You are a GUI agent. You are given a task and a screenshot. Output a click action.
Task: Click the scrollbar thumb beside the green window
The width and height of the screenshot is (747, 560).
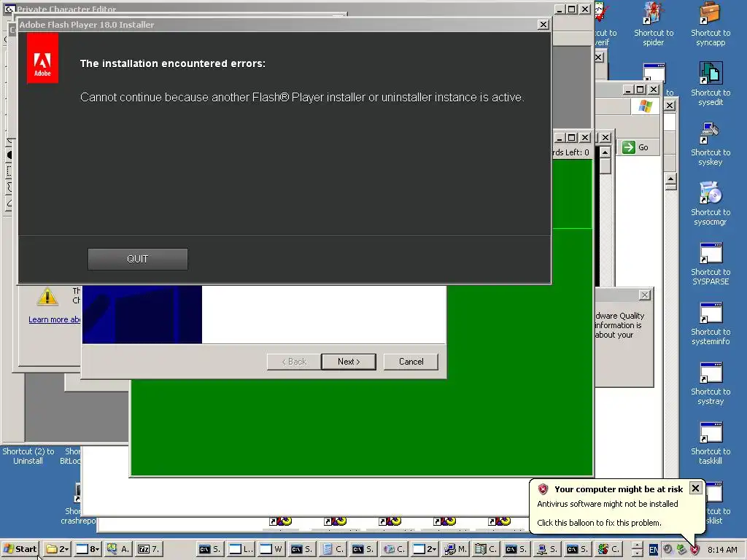pyautogui.click(x=605, y=166)
